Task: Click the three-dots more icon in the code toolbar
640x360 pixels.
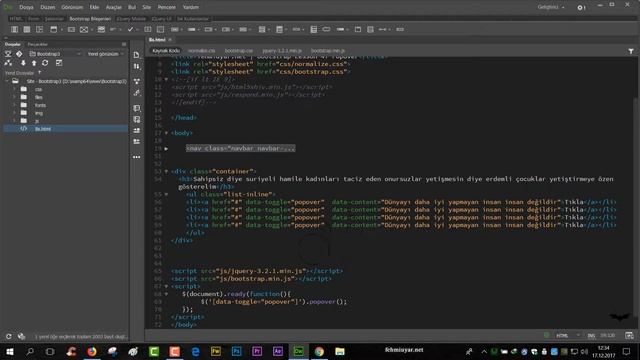Action: 136,157
